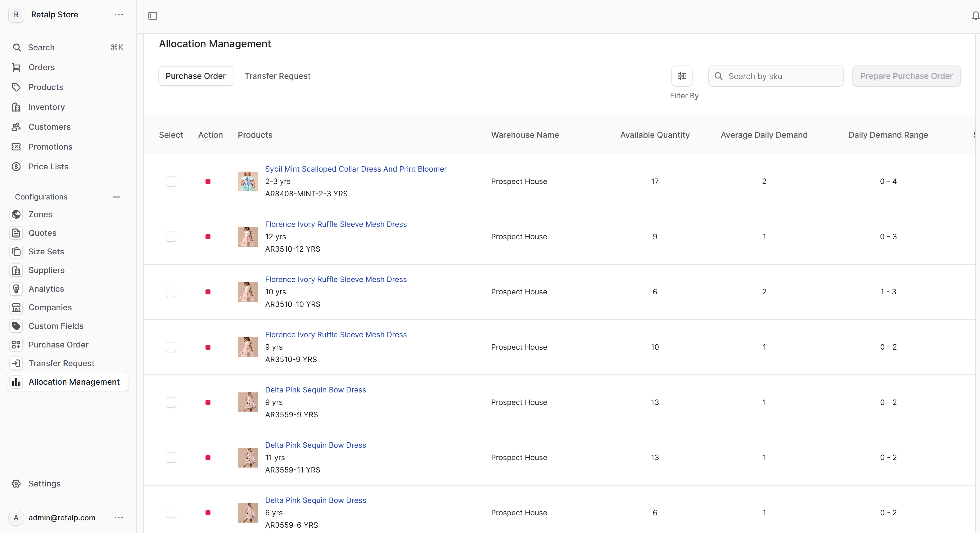Click the Quotes document icon
Image resolution: width=980 pixels, height=533 pixels.
[16, 233]
